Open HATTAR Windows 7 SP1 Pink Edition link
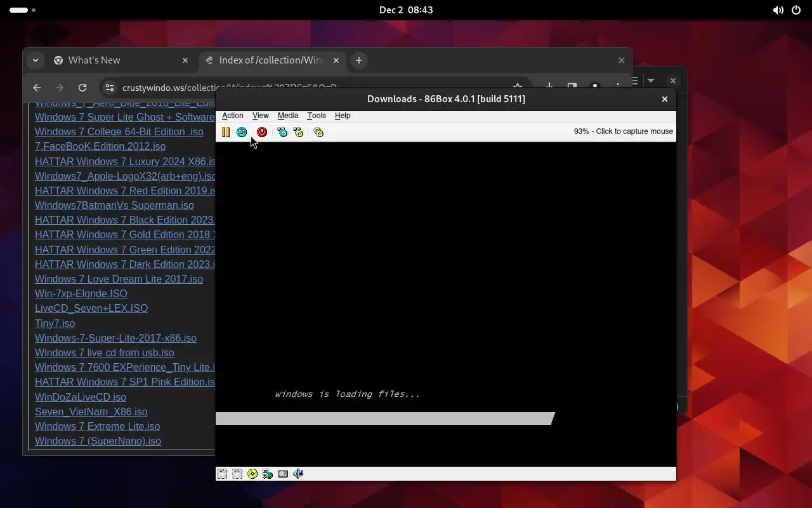The width and height of the screenshot is (812, 508). 125,382
